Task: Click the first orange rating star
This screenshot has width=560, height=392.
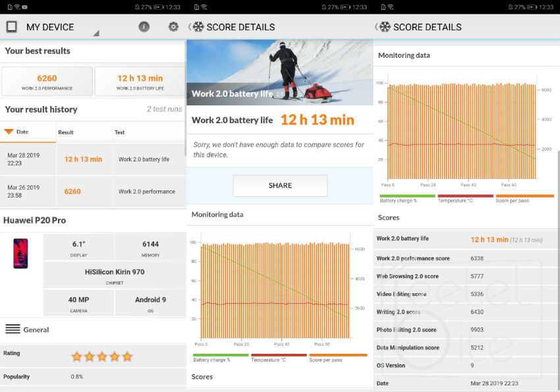Action: coord(76,356)
